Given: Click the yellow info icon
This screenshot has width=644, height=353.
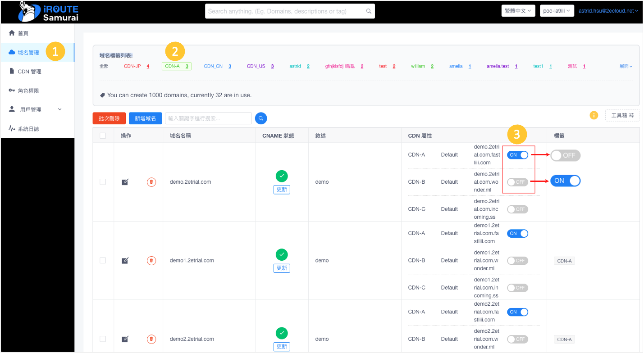Looking at the screenshot, I should click(594, 115).
